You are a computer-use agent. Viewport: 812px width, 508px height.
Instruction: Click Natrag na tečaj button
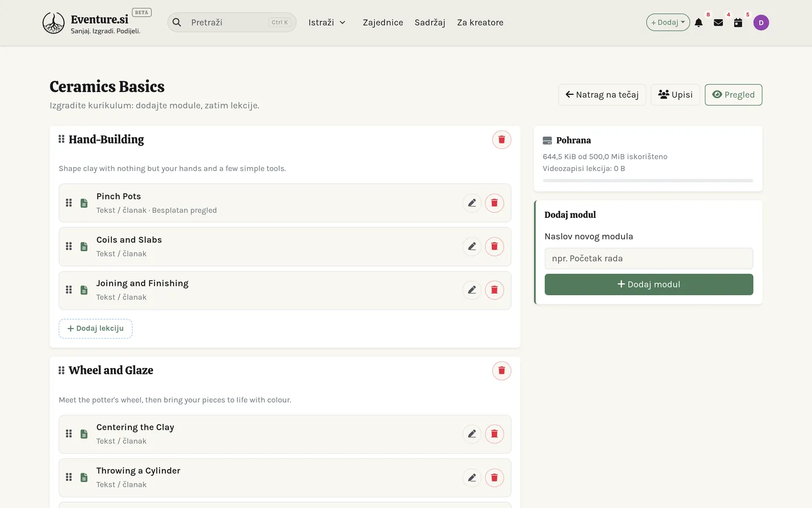tap(602, 95)
